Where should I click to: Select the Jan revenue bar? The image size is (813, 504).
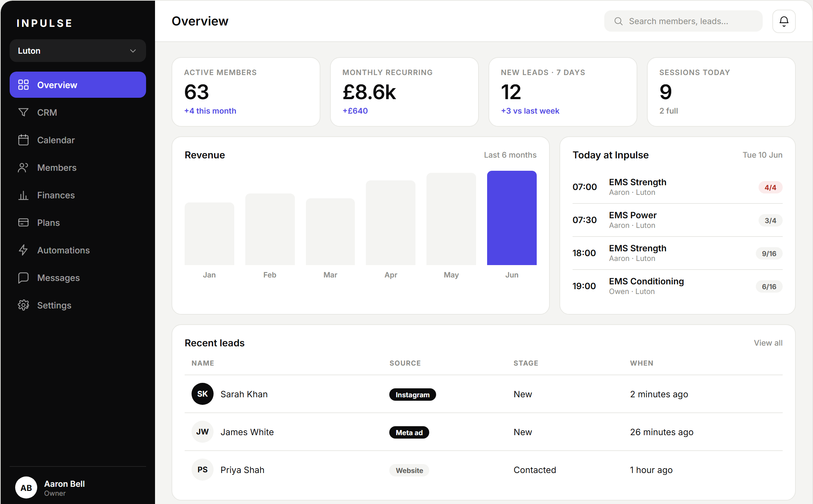[209, 234]
